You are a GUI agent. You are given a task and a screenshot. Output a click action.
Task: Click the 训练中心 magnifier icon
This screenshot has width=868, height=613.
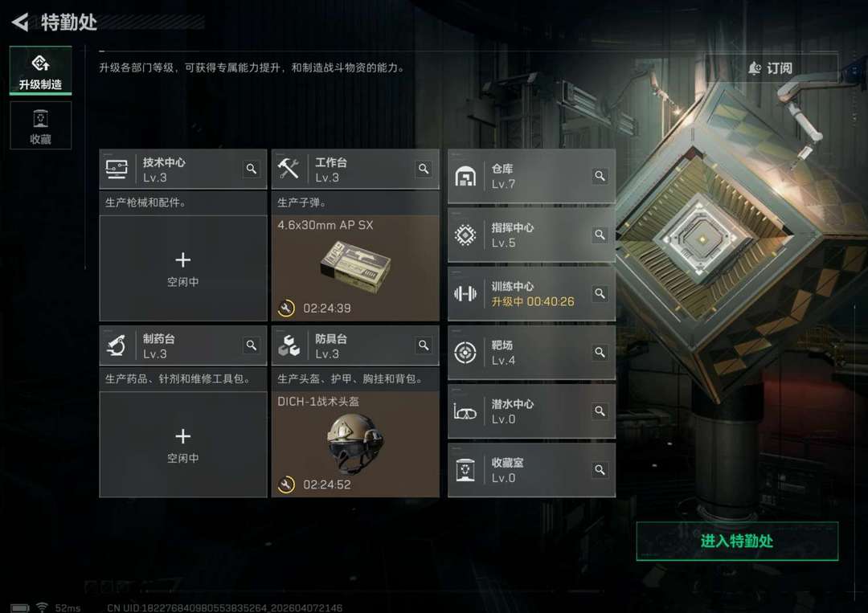(600, 293)
